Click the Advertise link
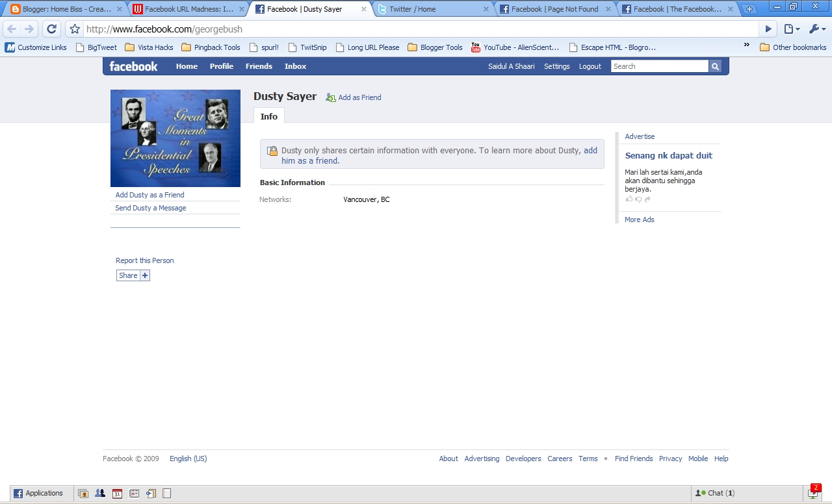 pos(640,136)
